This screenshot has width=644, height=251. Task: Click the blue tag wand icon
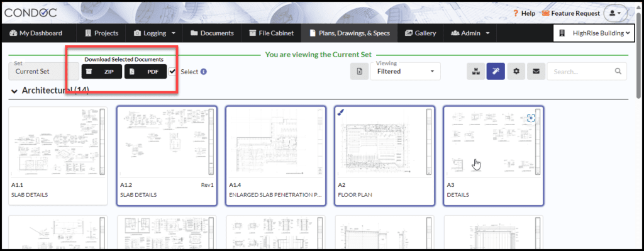496,72
